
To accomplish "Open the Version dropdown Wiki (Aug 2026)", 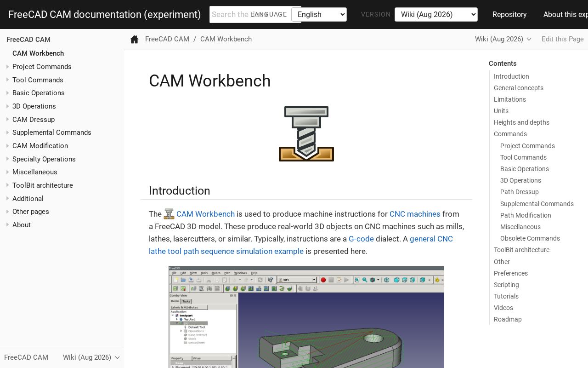I will point(436,14).
